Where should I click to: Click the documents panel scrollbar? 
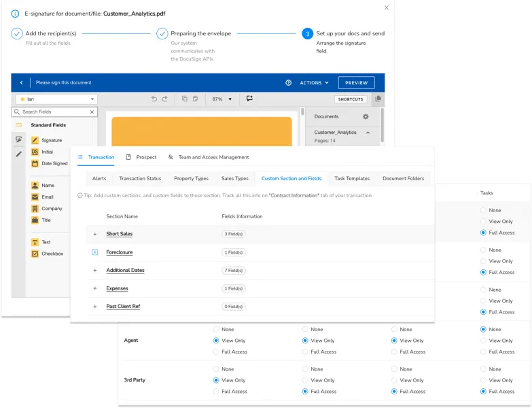[383, 125]
